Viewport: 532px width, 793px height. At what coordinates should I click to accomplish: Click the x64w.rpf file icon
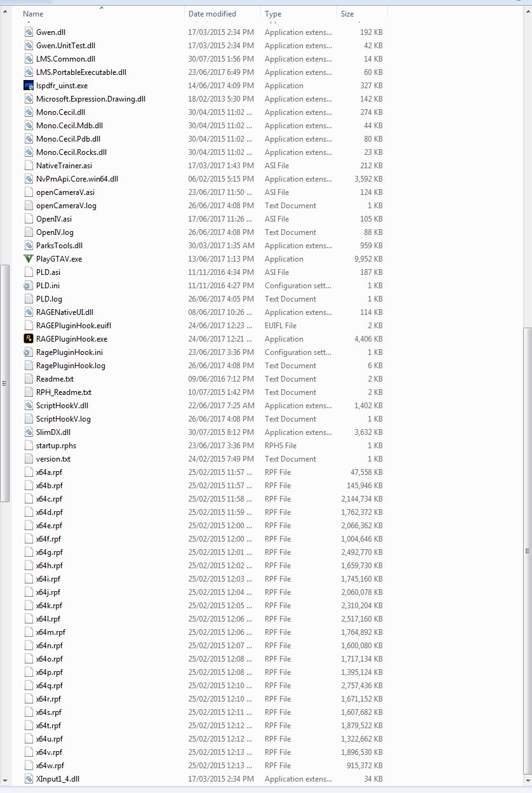[x=28, y=765]
